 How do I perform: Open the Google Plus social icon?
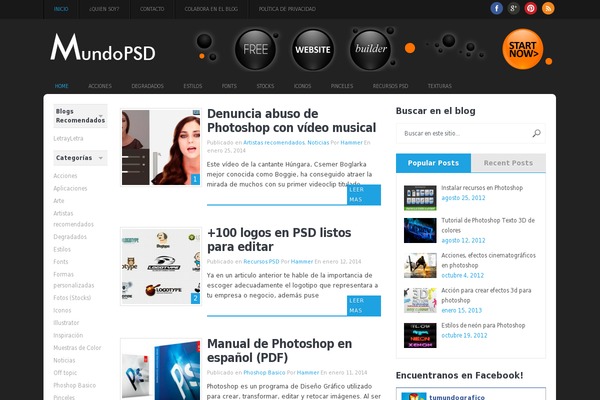click(x=514, y=8)
